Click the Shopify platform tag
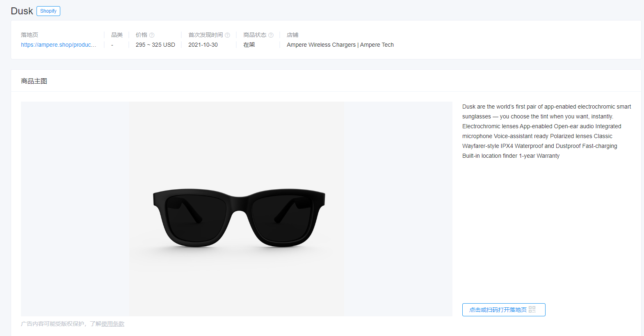This screenshot has height=336, width=644. 48,11
